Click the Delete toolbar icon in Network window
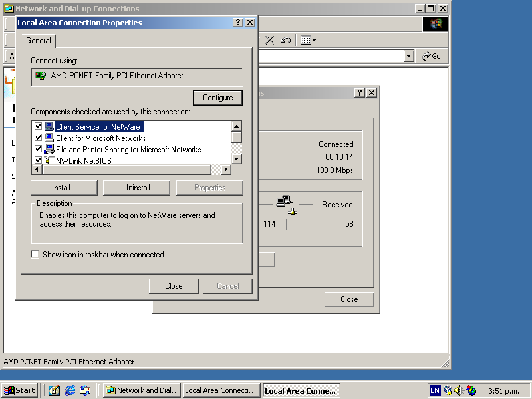The height and width of the screenshot is (399, 532). [270, 41]
